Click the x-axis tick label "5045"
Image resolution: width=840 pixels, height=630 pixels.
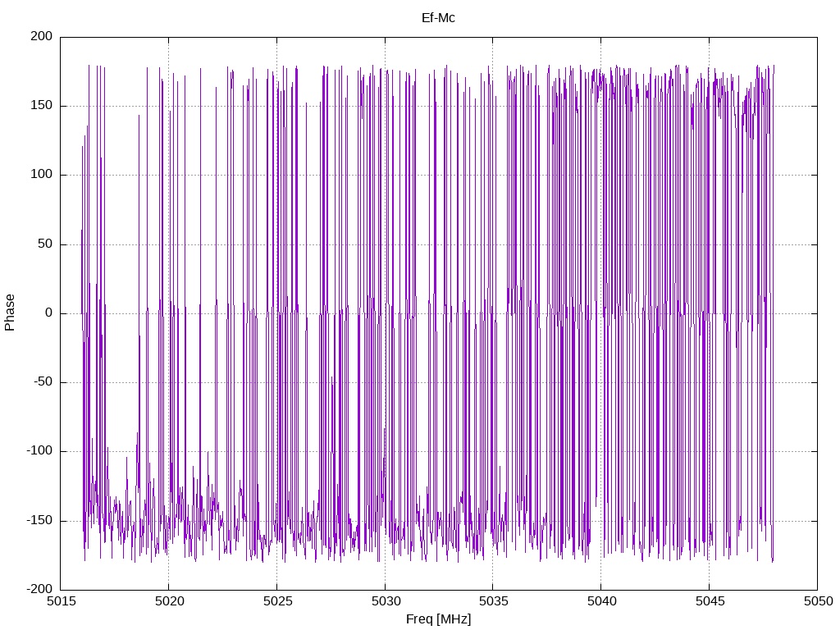tap(710, 601)
